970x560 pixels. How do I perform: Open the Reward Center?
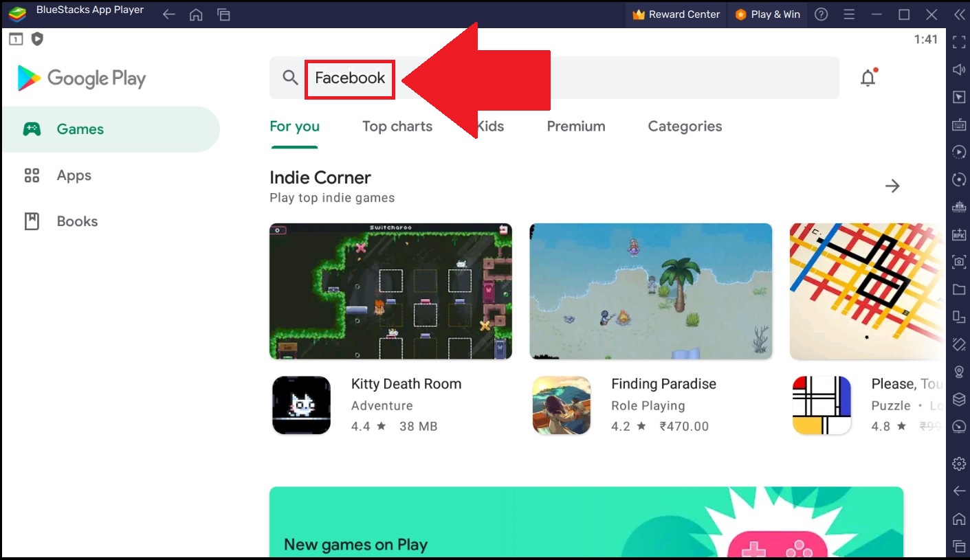pos(676,14)
